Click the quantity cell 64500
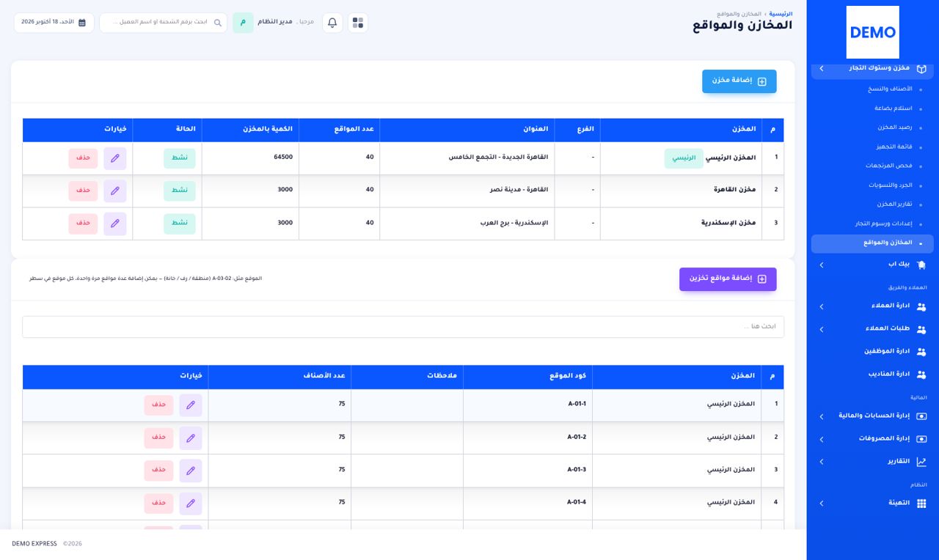This screenshot has height=560, width=939. coord(251,158)
